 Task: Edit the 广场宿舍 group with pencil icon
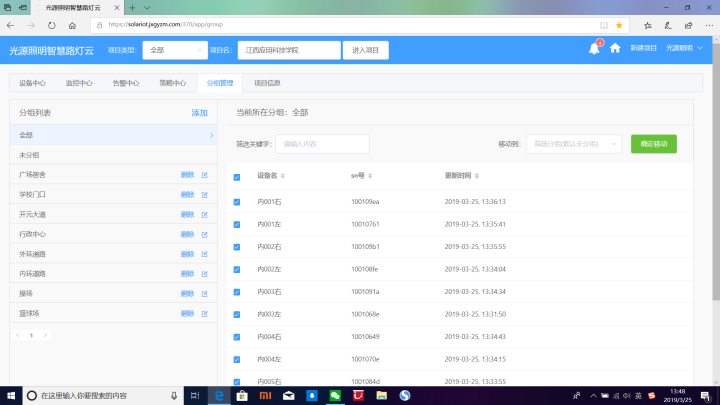pos(205,175)
